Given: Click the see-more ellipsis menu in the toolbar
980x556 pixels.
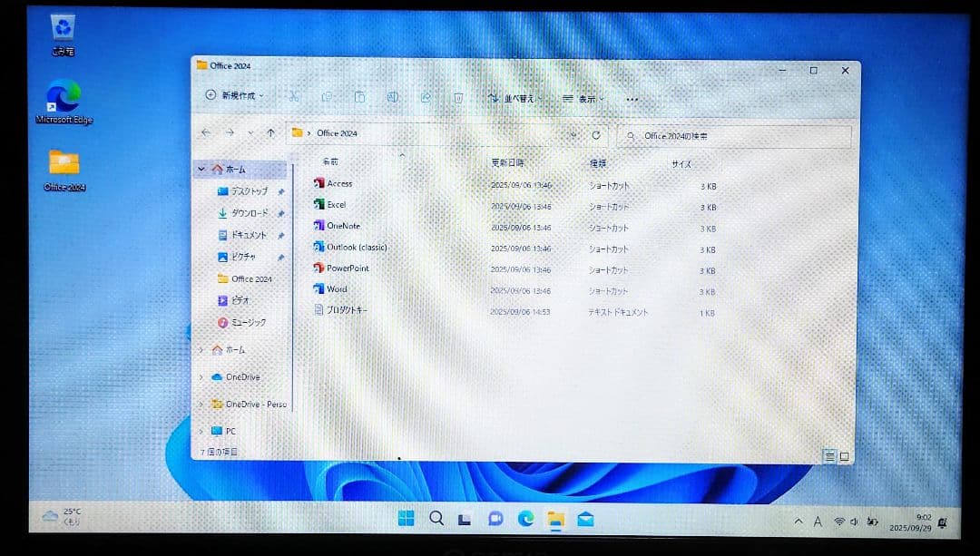Looking at the screenshot, I should (x=632, y=98).
